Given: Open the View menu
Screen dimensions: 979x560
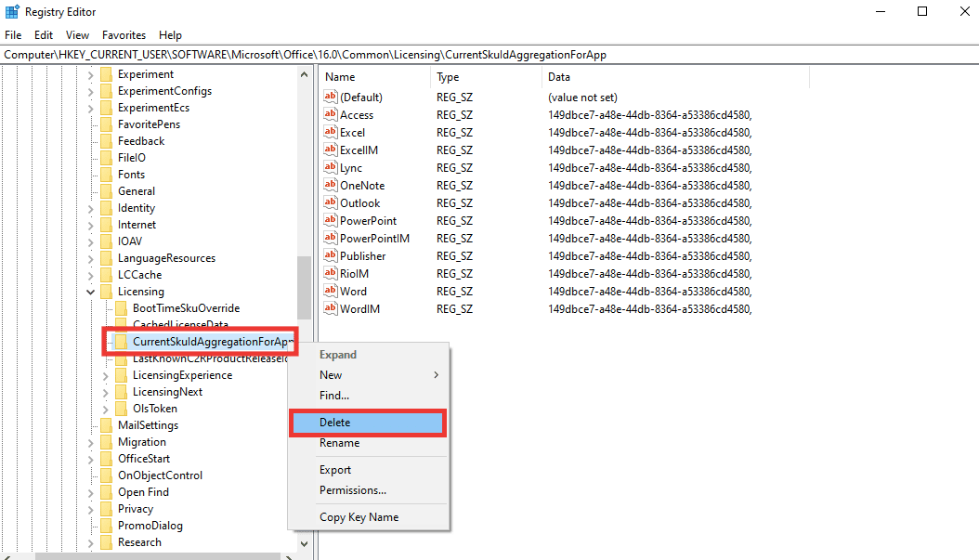Looking at the screenshot, I should pyautogui.click(x=77, y=35).
